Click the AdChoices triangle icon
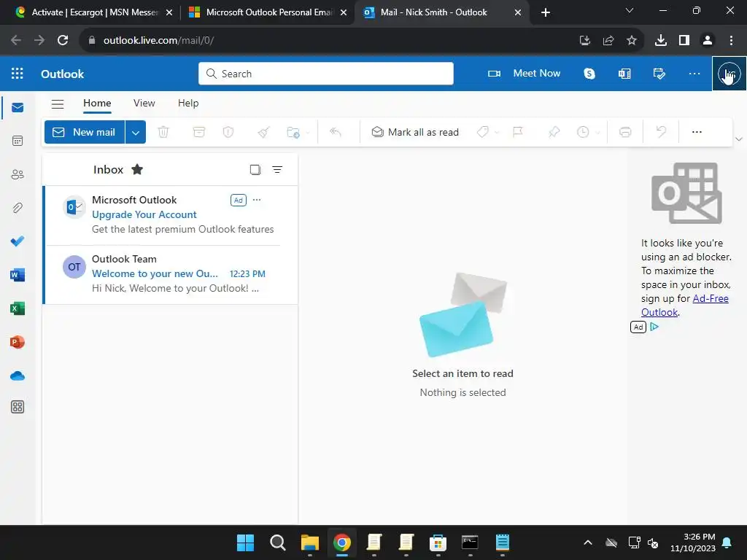This screenshot has width=747, height=560. click(654, 327)
